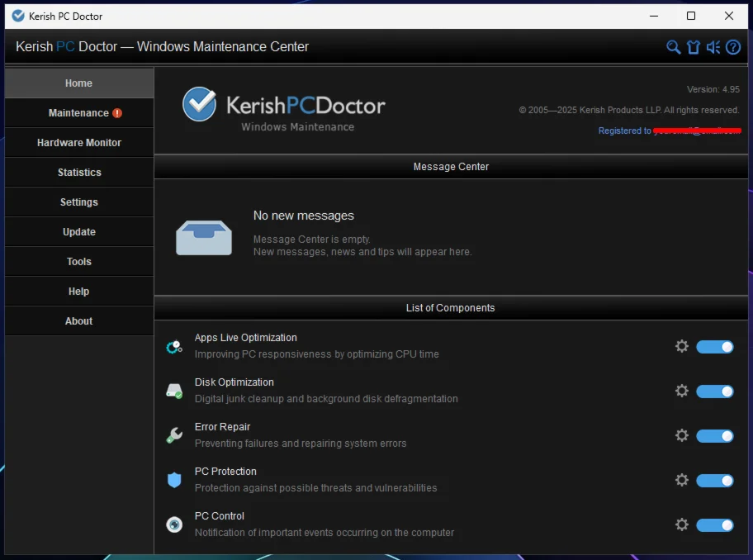Disable the Error Repair switch
The width and height of the screenshot is (753, 560).
[715, 436]
